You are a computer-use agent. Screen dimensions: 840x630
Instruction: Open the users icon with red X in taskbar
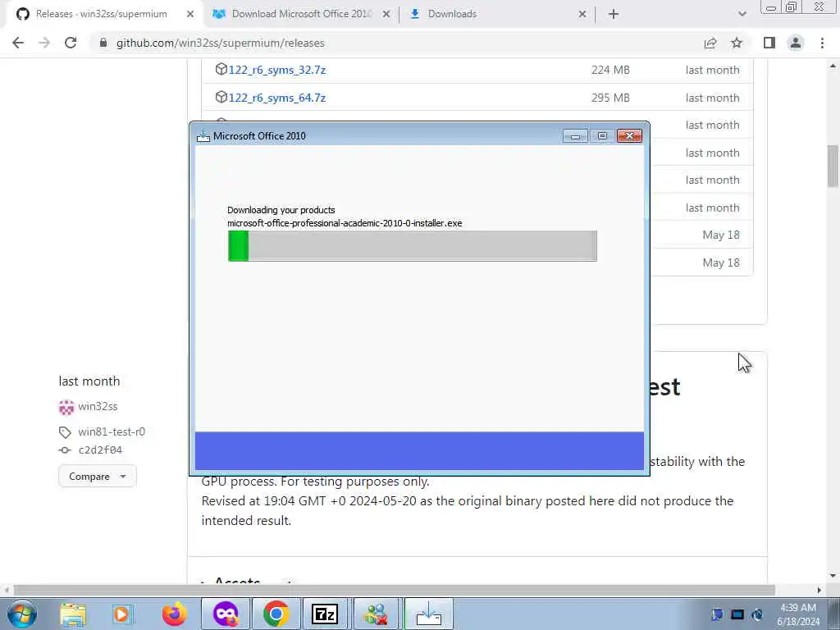[x=376, y=614]
